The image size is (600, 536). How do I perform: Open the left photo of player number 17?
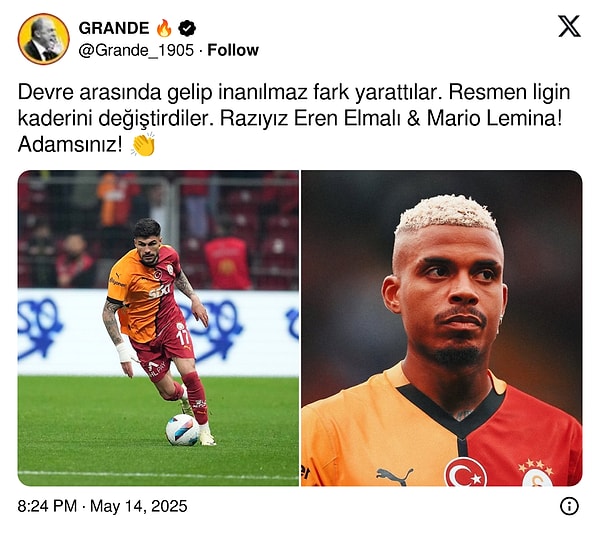click(x=158, y=328)
